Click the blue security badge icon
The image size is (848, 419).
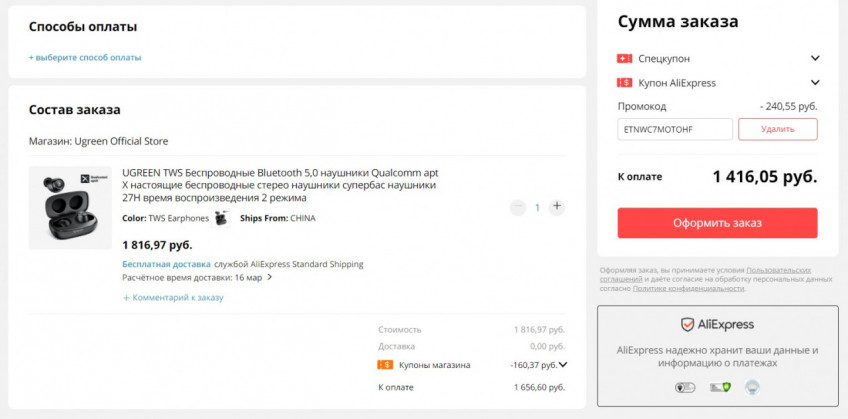752,387
